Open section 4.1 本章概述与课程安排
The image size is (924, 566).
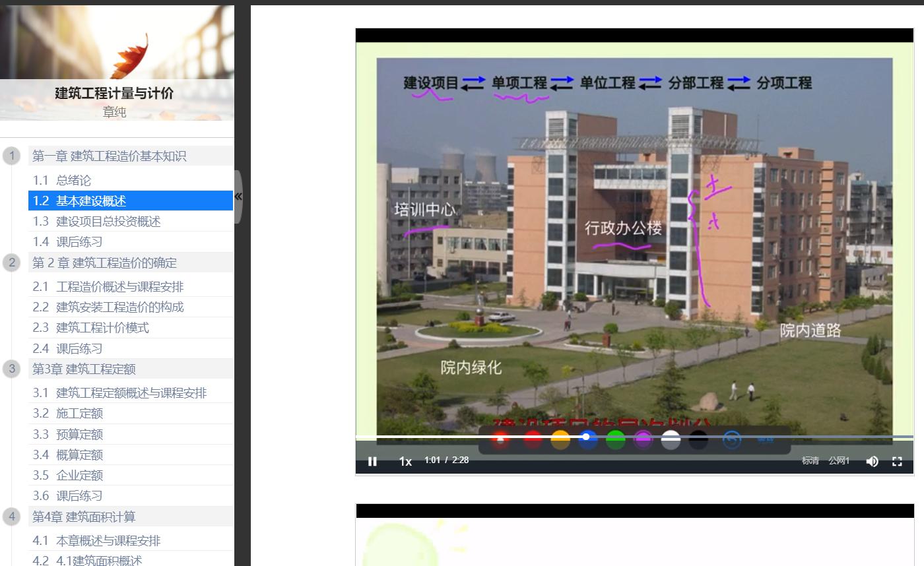131,540
